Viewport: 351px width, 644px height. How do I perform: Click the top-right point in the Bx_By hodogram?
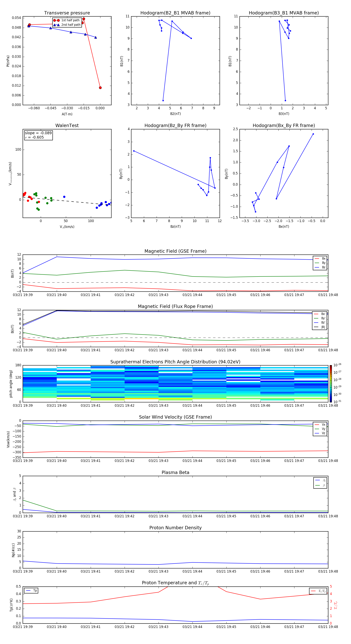point(313,134)
